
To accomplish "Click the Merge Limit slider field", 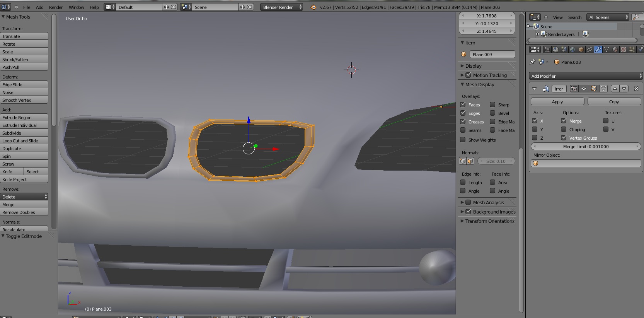I will [586, 147].
